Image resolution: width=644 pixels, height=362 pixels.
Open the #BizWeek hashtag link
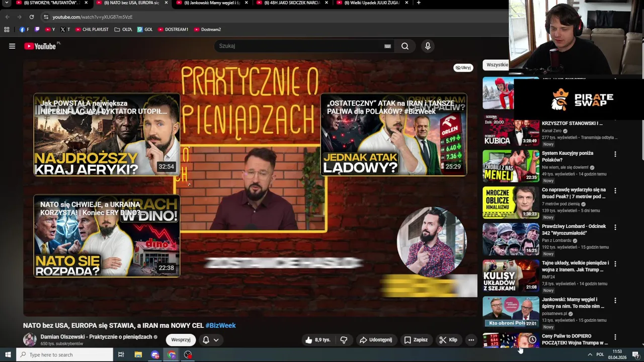(x=220, y=325)
